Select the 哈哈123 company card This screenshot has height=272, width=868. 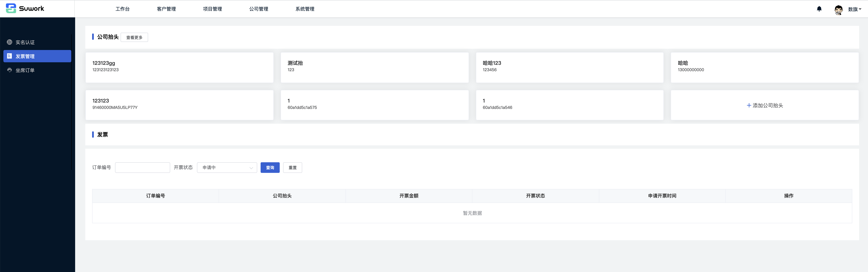(x=569, y=67)
